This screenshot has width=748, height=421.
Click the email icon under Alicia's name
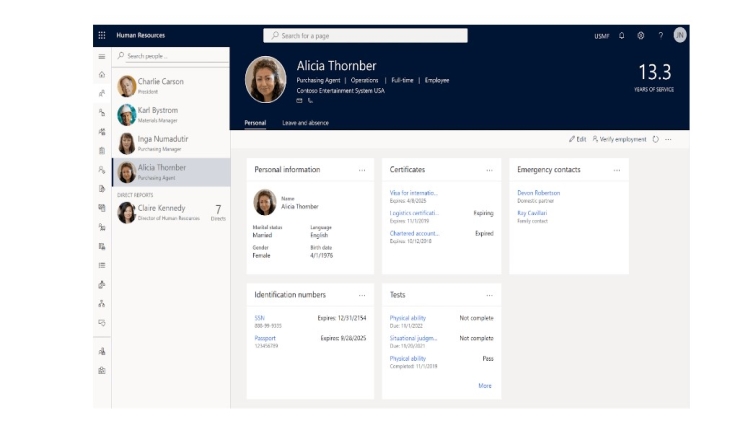point(299,100)
